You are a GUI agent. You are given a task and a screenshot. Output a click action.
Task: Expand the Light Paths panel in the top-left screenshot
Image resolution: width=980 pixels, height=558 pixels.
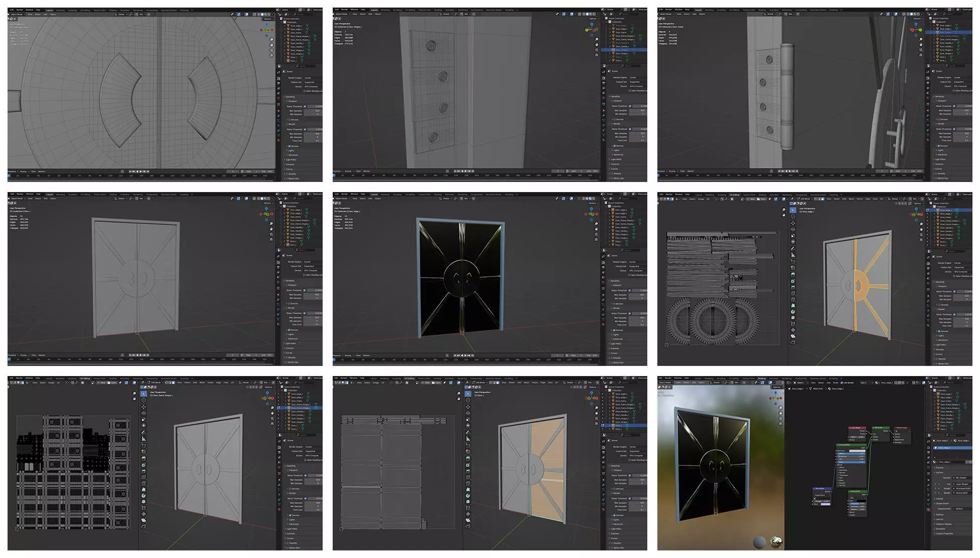tap(291, 160)
